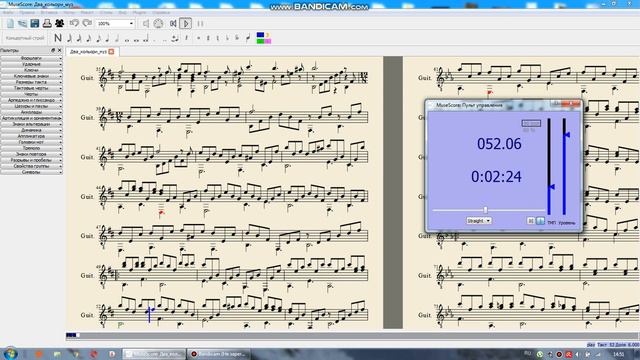Expand the Символы palette

(x=31, y=172)
